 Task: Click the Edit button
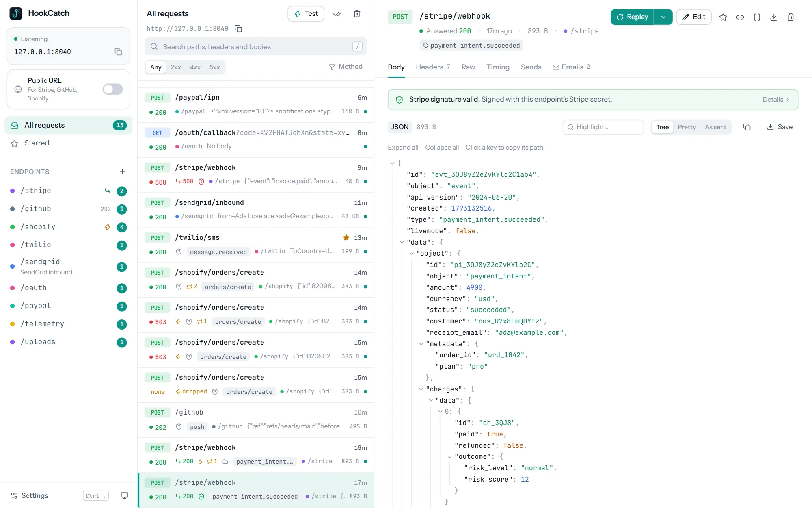pyautogui.click(x=694, y=17)
